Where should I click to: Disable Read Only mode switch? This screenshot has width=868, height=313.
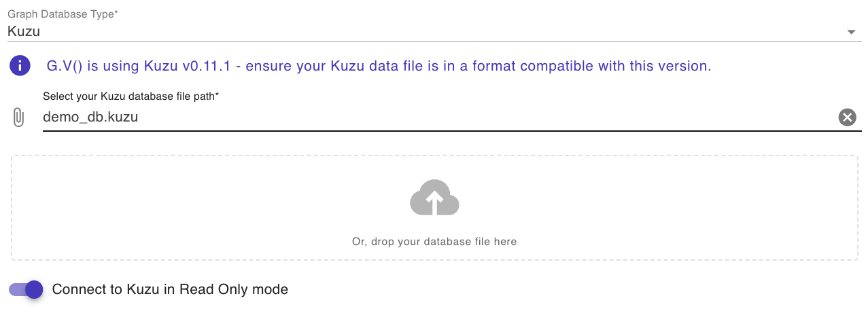coord(27,290)
